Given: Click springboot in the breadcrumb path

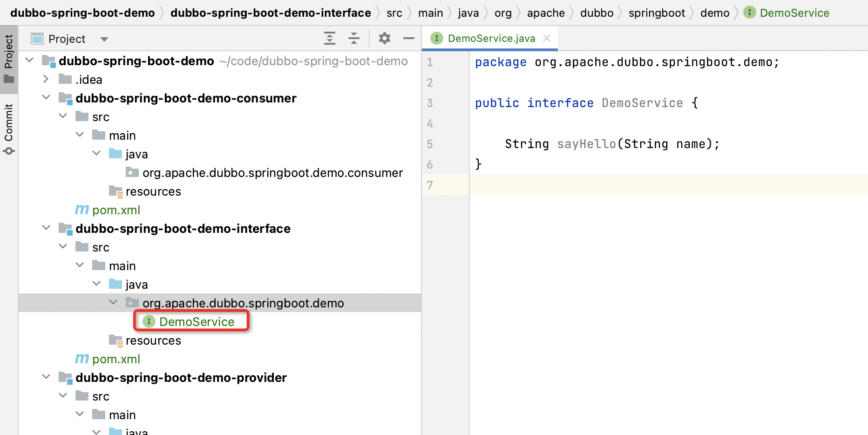Looking at the screenshot, I should click(x=656, y=13).
